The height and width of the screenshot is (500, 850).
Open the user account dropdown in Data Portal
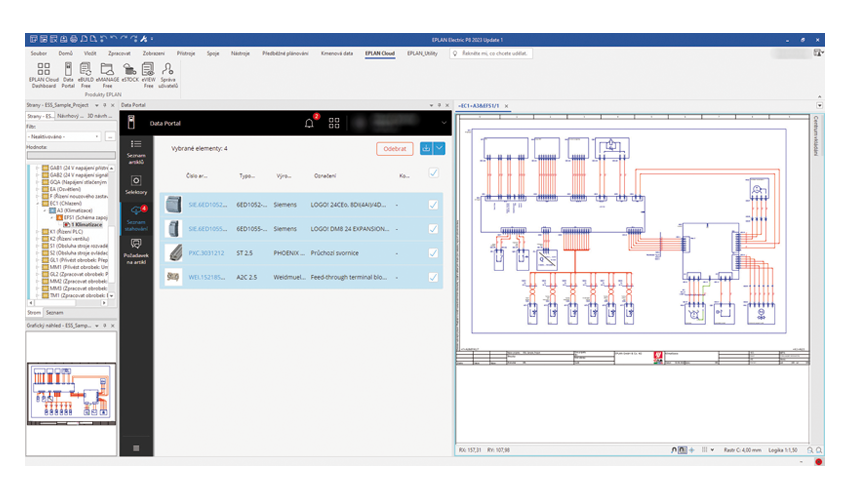[443, 123]
